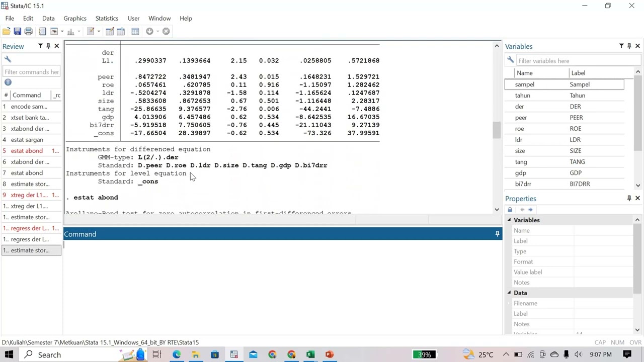Click the Results window vertical scrollbar thumb
Screen dimensions: 644x362
(x=497, y=130)
